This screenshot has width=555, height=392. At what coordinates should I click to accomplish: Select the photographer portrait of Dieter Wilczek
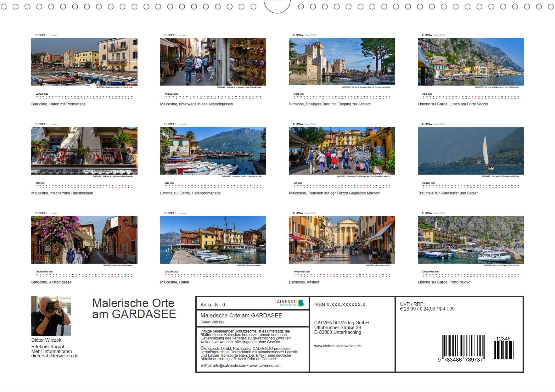51,316
